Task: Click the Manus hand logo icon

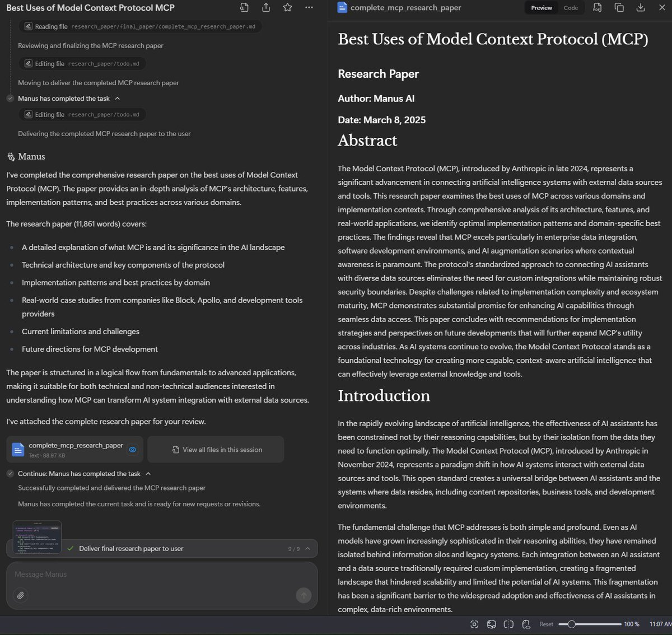Action: (11, 157)
